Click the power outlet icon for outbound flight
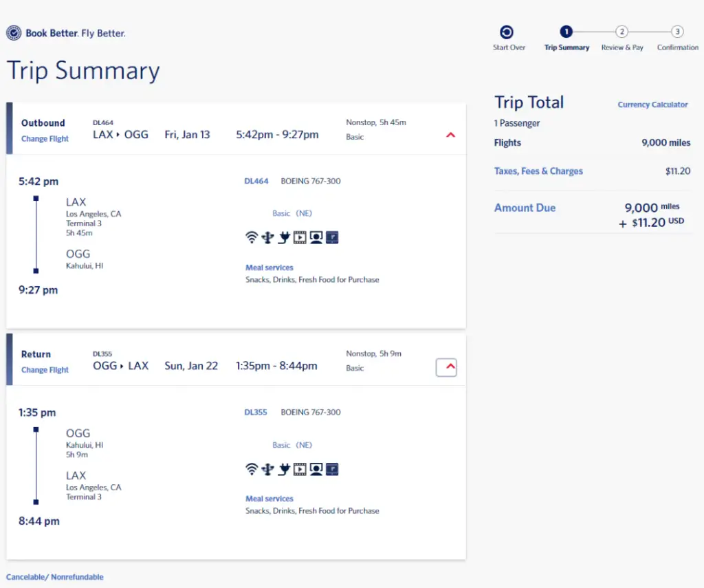Screen dimensions: 704x588 pyautogui.click(x=283, y=238)
